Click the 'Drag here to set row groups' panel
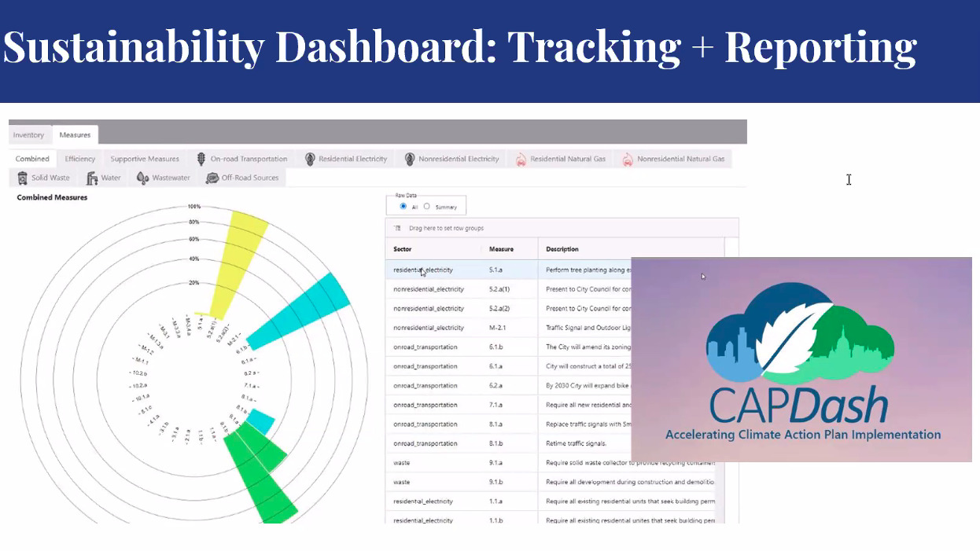This screenshot has height=551, width=980. 562,228
